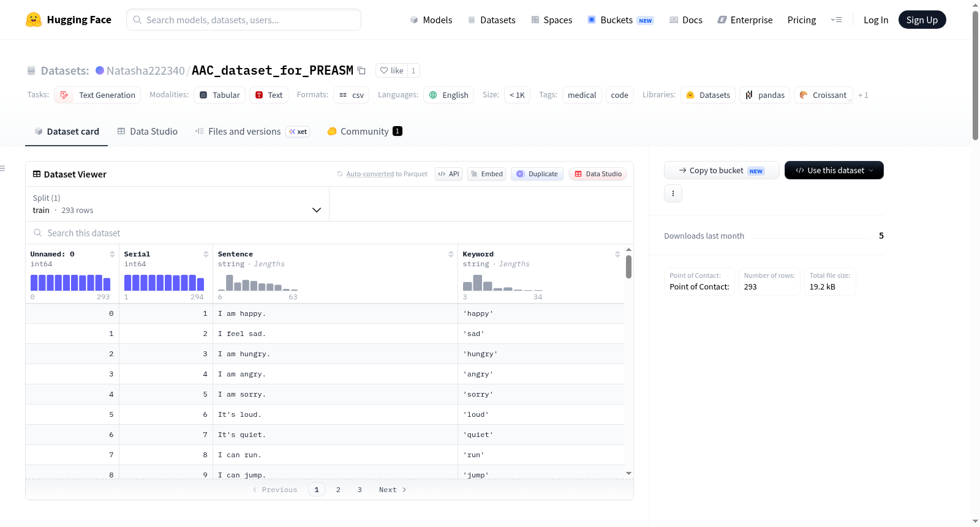
Task: Open Files and versions tab
Action: click(252, 132)
